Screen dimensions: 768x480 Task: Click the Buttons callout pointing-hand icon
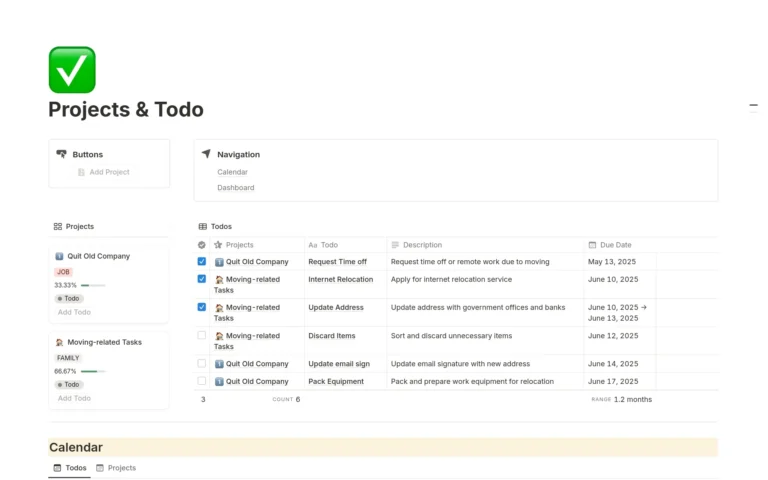click(61, 154)
